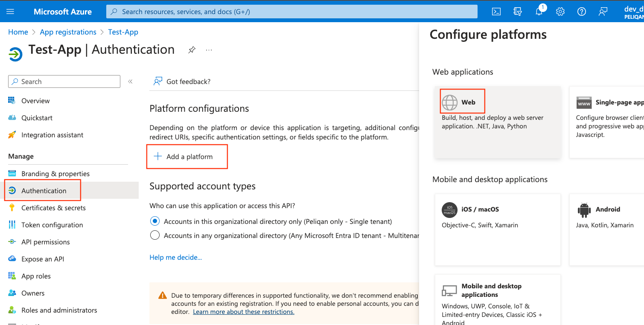Pin Test-App Authentication blade
This screenshot has width=644, height=325.
coord(192,50)
